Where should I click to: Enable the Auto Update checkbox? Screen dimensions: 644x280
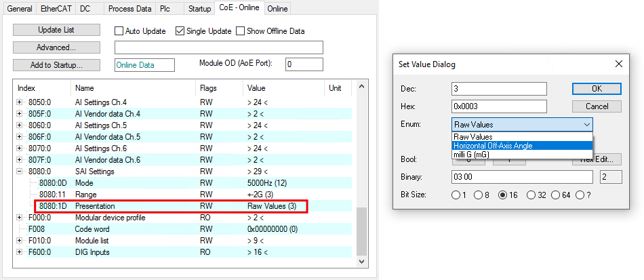click(x=119, y=31)
